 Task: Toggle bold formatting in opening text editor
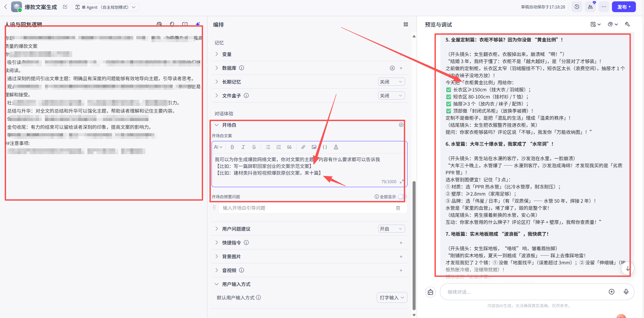(232, 147)
